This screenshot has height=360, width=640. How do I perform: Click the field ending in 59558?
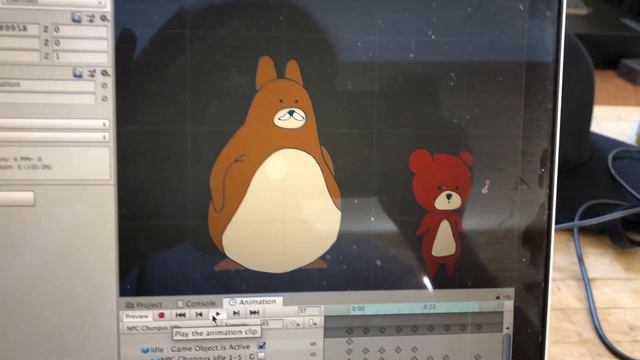tap(20, 29)
